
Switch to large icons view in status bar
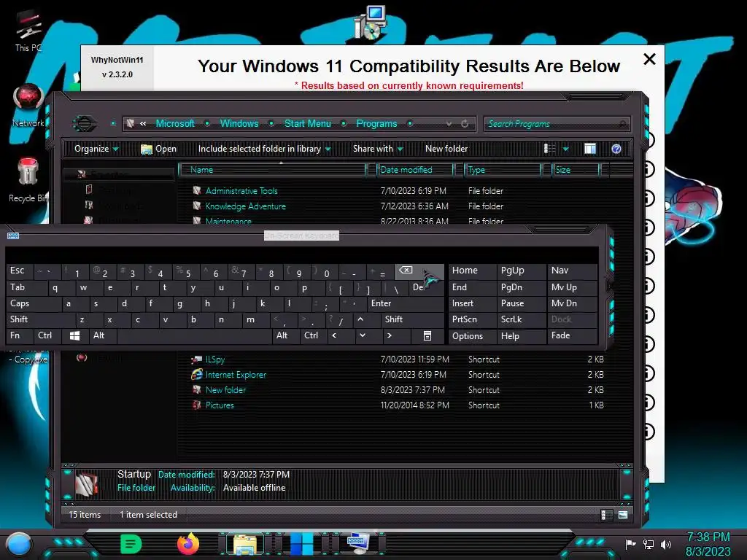[623, 515]
